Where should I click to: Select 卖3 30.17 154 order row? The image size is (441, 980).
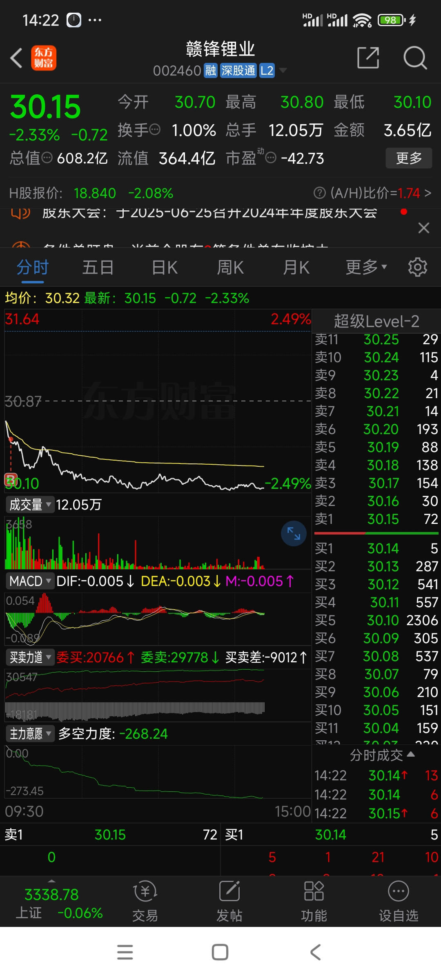click(x=376, y=483)
